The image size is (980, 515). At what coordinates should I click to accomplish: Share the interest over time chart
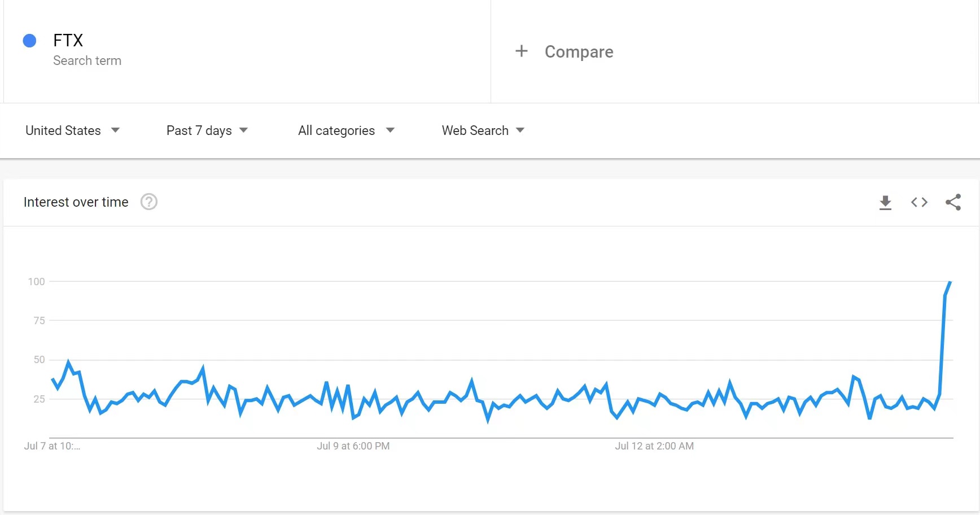953,202
